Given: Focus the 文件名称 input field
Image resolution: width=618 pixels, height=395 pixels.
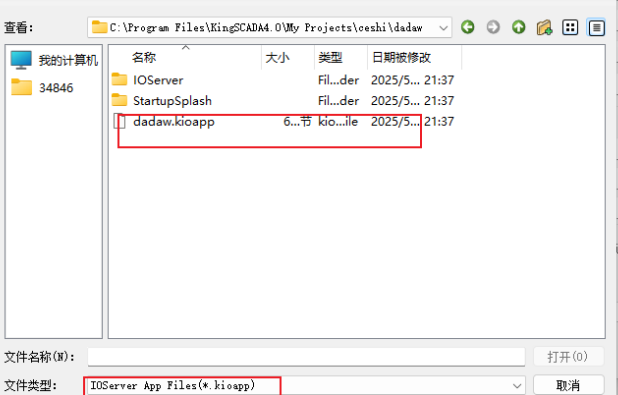Looking at the screenshot, I should tap(306, 357).
